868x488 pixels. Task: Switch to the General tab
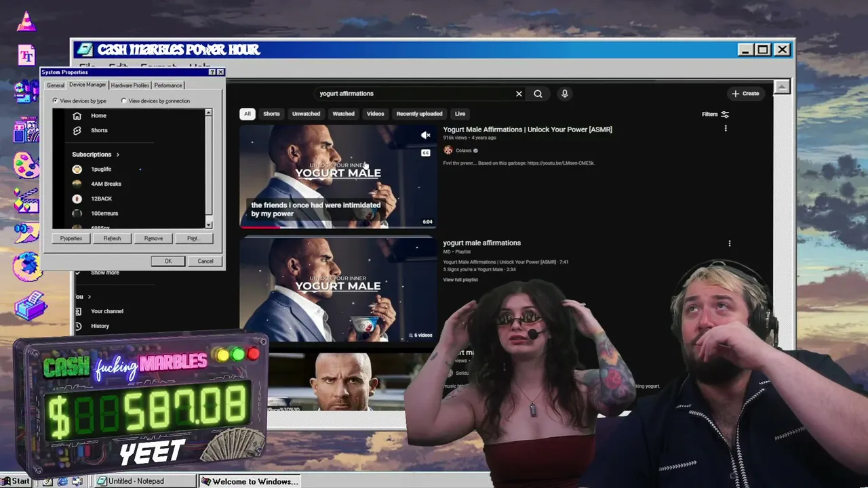pyautogui.click(x=56, y=85)
